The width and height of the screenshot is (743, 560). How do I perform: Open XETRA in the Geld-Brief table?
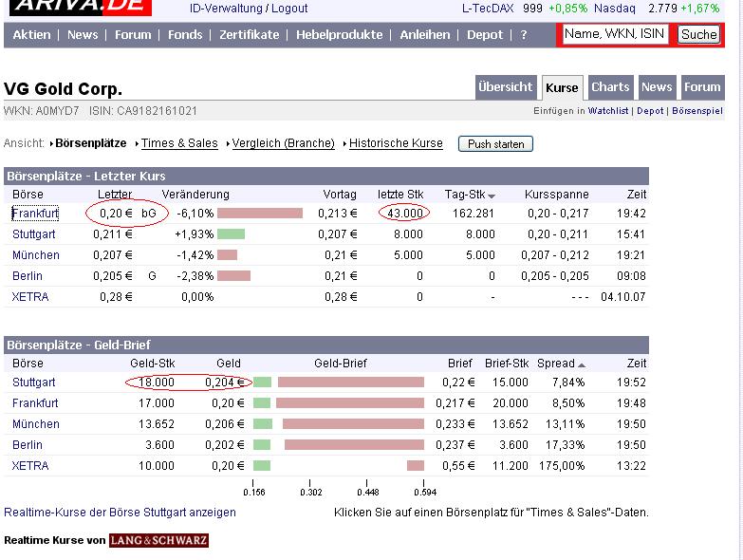(30, 465)
